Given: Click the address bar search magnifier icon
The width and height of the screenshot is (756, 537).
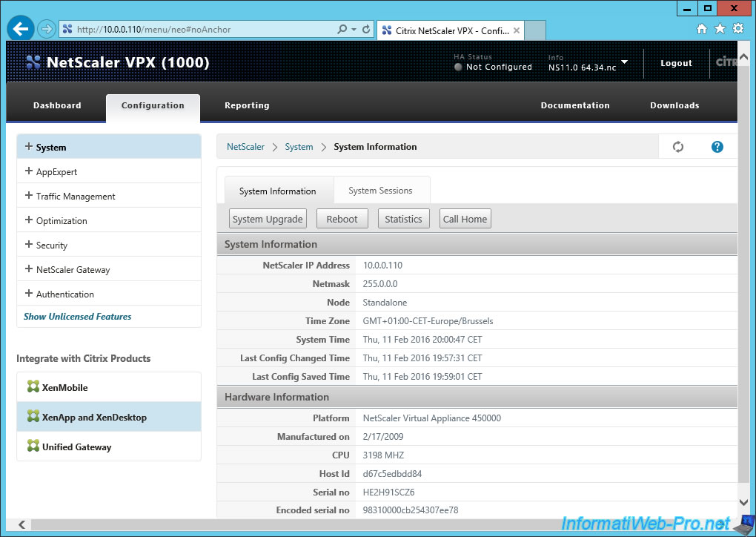Looking at the screenshot, I should click(342, 30).
